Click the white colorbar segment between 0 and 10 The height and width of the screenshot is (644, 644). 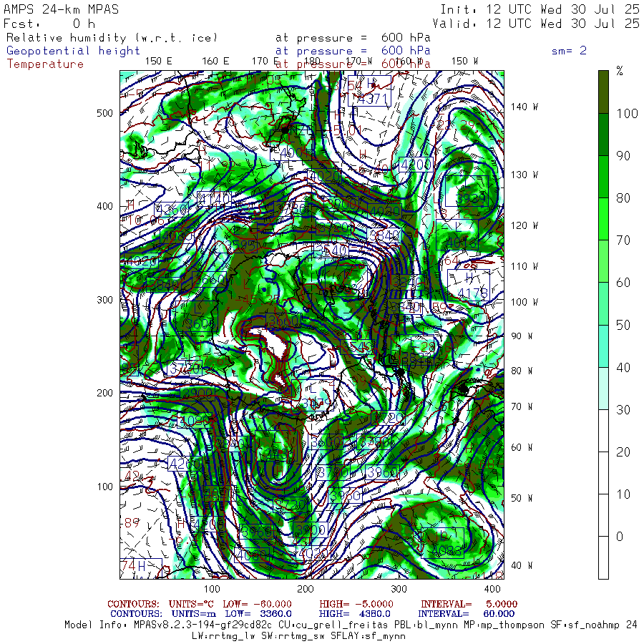[603, 515]
